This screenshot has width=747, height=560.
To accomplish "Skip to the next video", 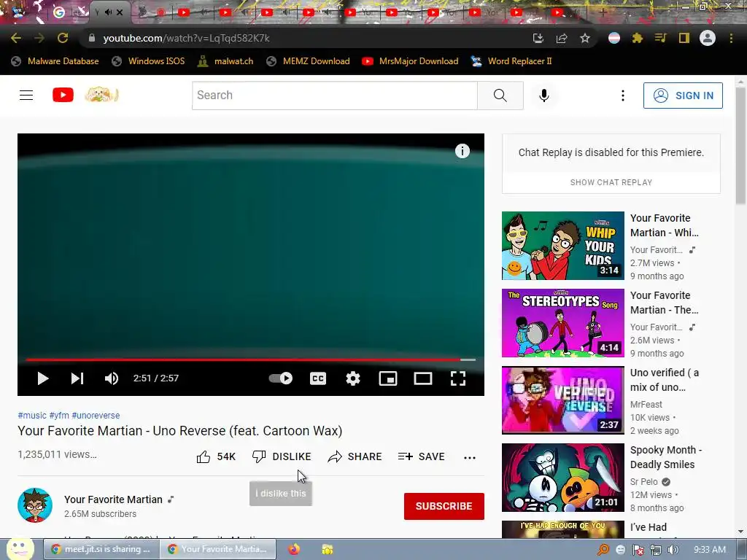I will 77,378.
